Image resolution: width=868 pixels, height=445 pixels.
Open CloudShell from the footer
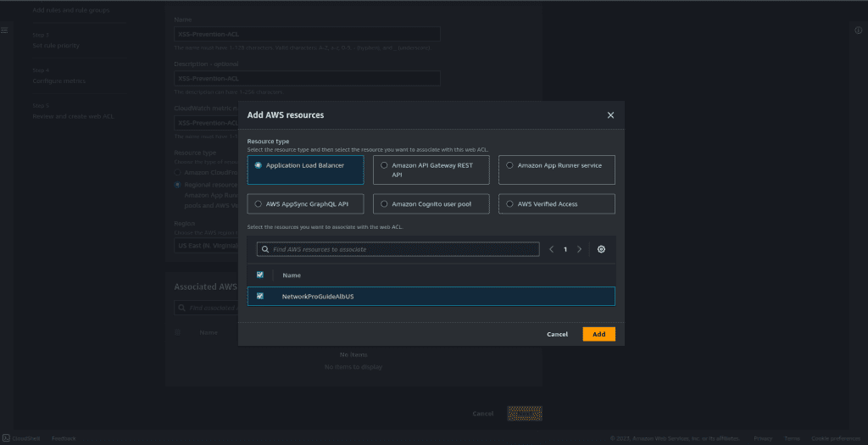[x=21, y=438]
